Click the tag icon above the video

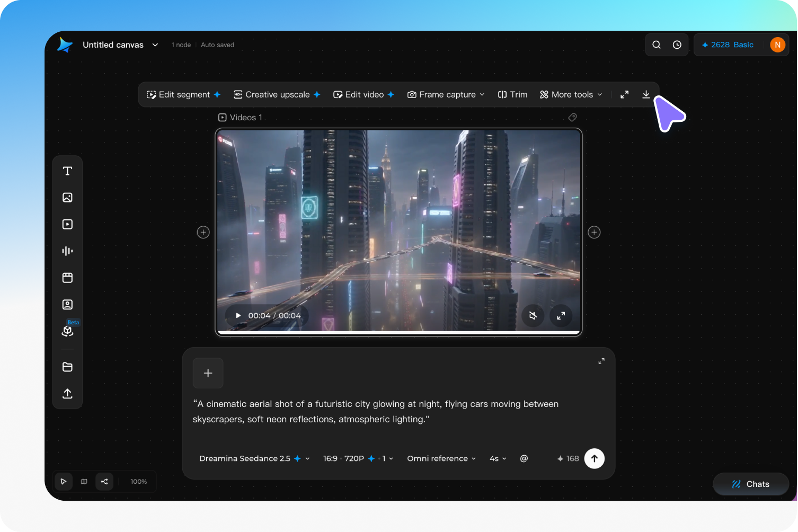pos(572,117)
